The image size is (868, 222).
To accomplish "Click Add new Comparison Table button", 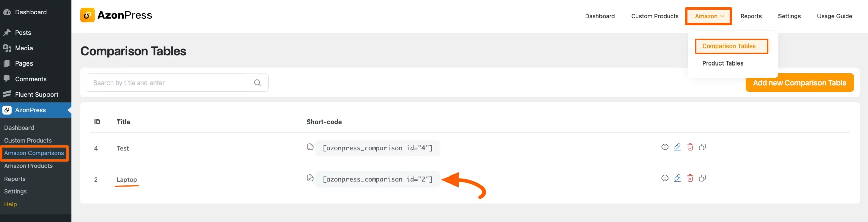I will pos(800,82).
